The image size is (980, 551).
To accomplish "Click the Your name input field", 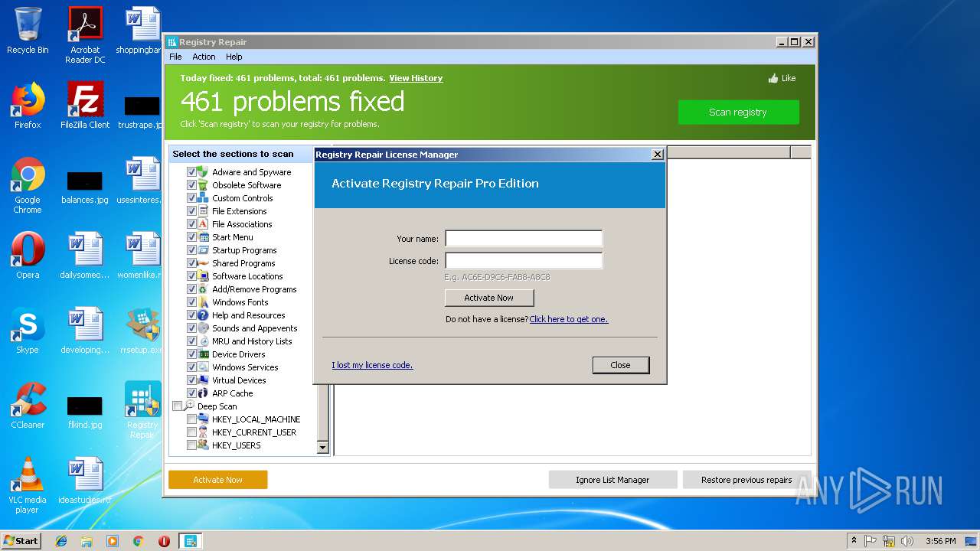I will [x=524, y=239].
